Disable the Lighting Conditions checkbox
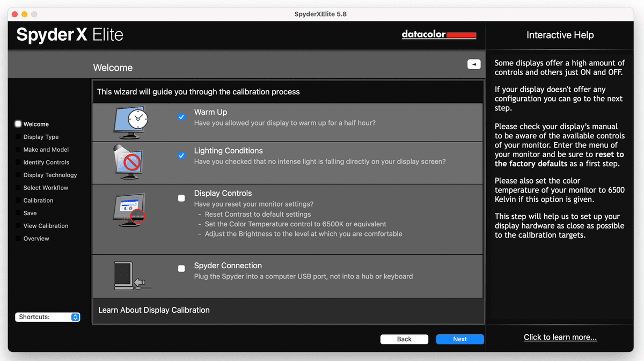The width and height of the screenshot is (644, 361). point(181,156)
